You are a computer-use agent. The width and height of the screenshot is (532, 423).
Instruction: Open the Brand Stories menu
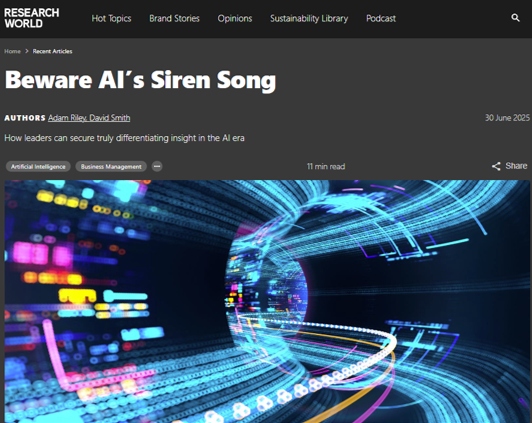tap(174, 18)
